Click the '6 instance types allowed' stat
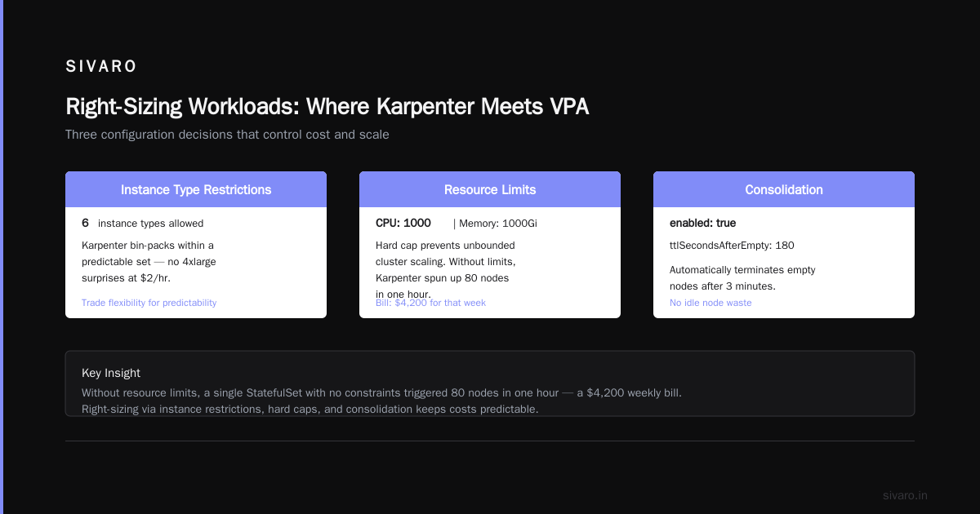Viewport: 980px width, 514px height. [x=143, y=223]
